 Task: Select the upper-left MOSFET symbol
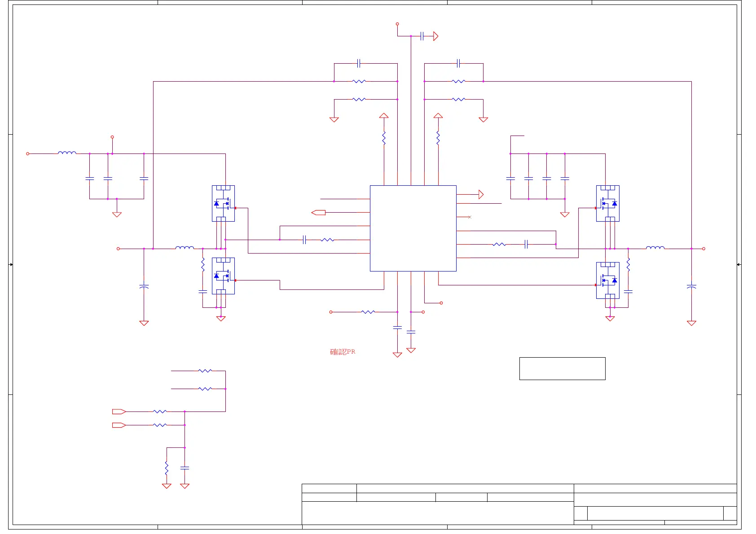(223, 203)
